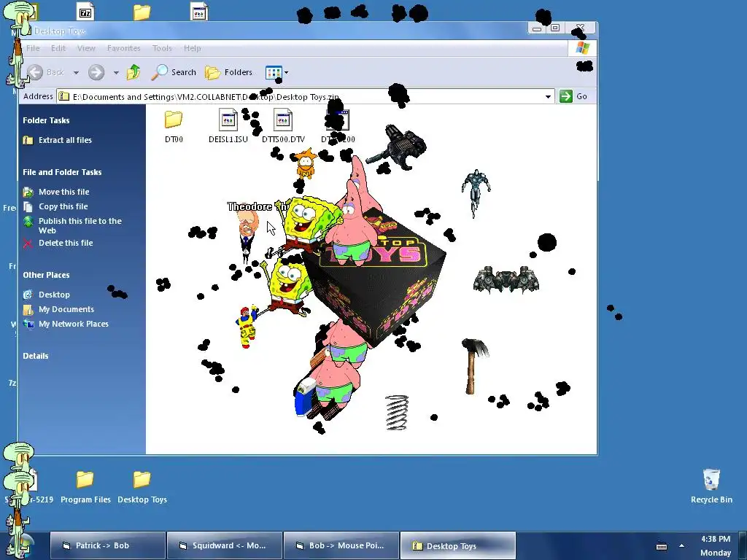Open the Desktop Toys desktop folder
747x560 pixels.
pyautogui.click(x=142, y=486)
